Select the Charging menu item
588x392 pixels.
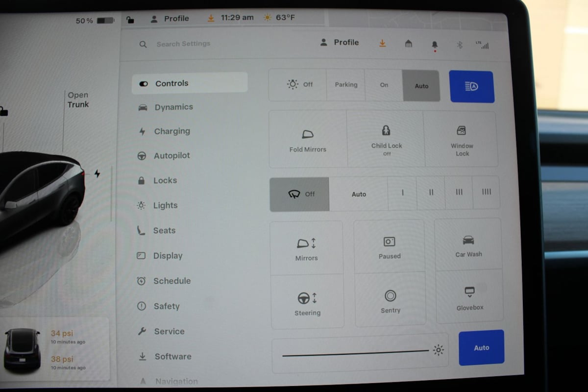click(x=171, y=131)
